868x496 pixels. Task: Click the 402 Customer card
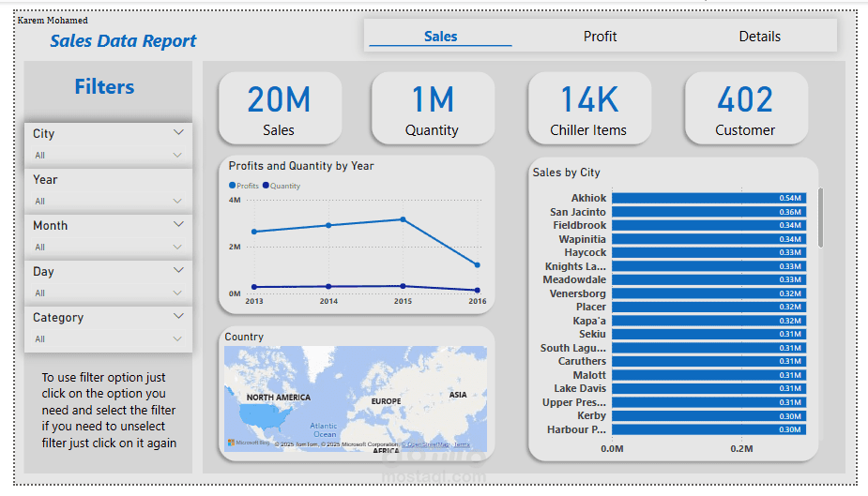(746, 109)
